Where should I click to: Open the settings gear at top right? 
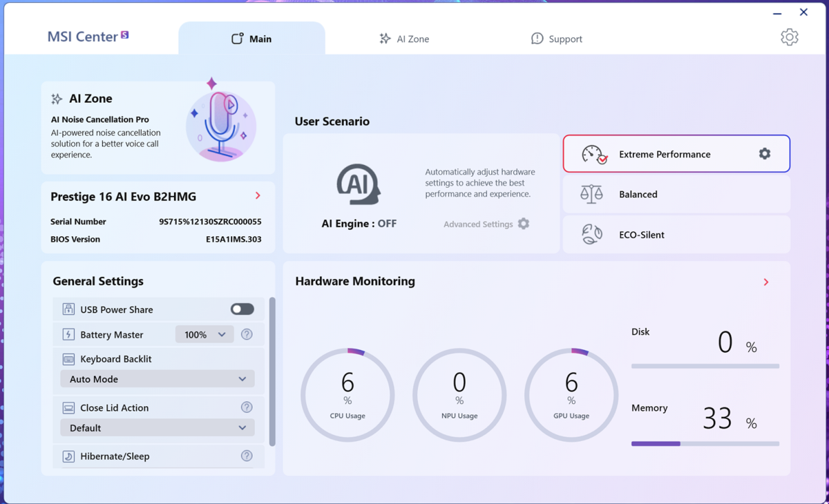click(789, 37)
